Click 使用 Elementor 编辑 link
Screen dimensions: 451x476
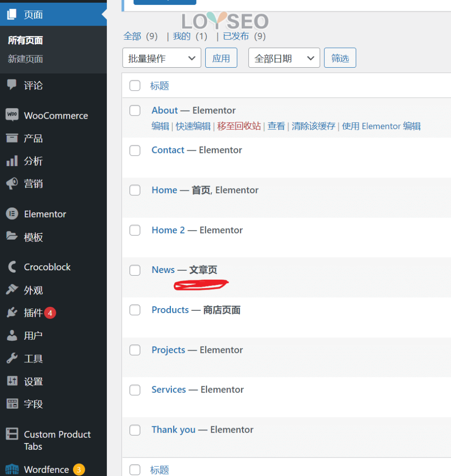(381, 126)
